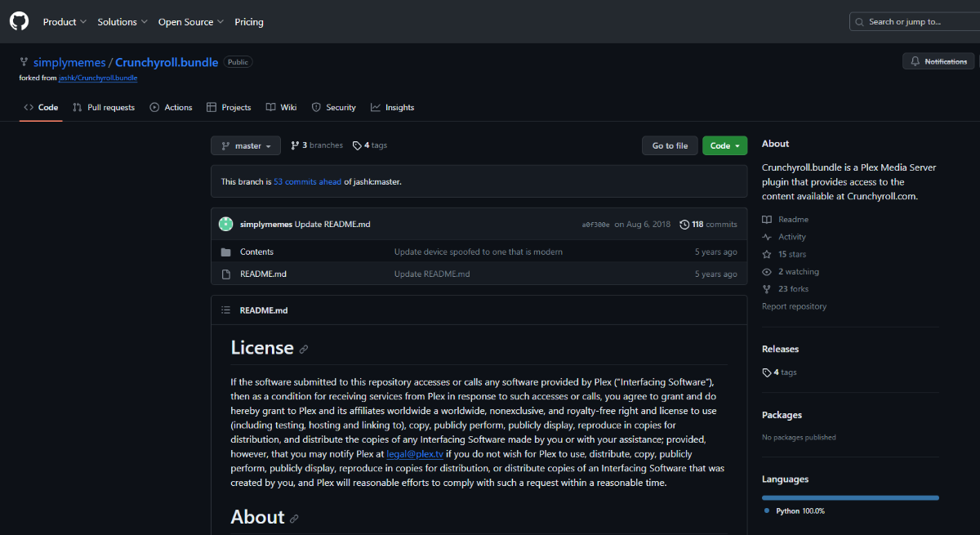Click the watching eye icon in sidebar
The width and height of the screenshot is (980, 535).
point(767,272)
